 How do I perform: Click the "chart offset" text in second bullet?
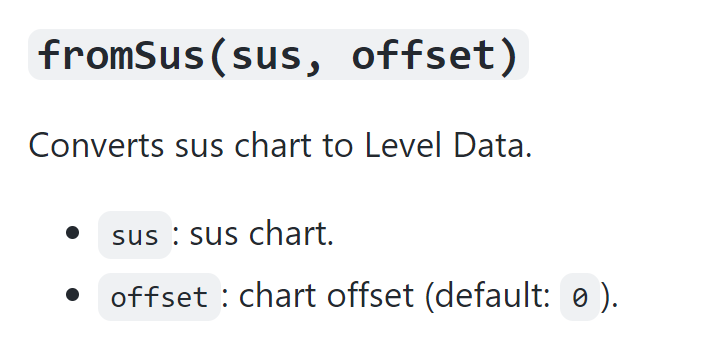(x=326, y=296)
